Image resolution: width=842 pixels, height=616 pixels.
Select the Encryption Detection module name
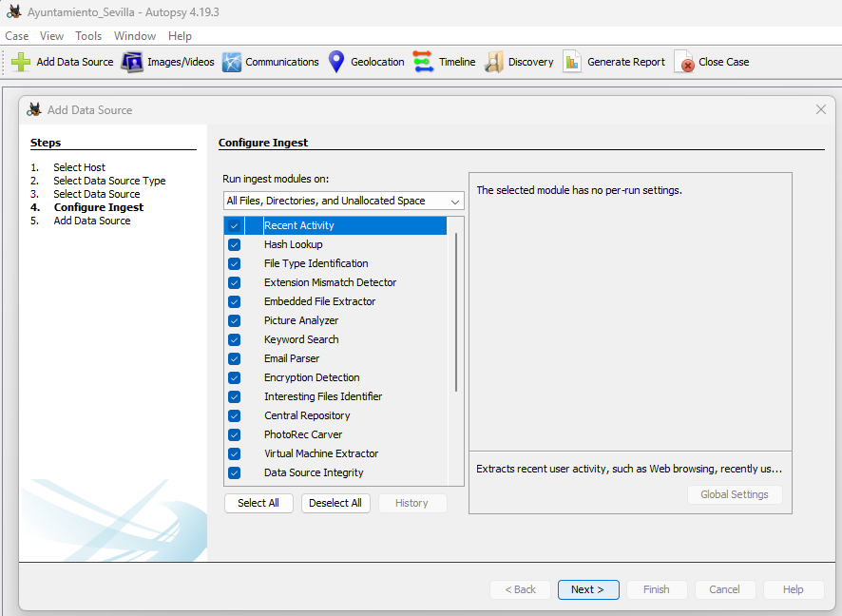click(312, 378)
